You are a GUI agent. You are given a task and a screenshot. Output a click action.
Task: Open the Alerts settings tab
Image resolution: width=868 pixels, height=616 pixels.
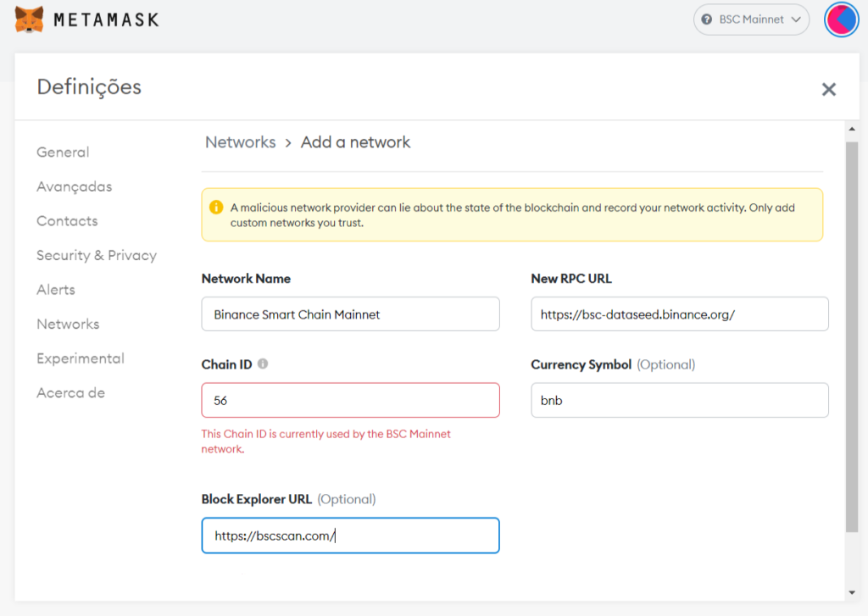pos(55,290)
